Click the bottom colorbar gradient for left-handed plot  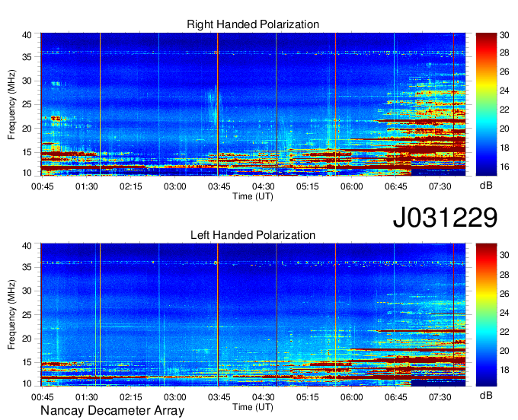click(x=486, y=315)
